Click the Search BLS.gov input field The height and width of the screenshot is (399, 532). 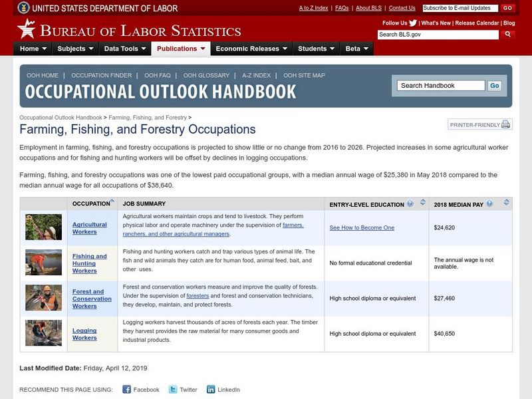pos(438,35)
